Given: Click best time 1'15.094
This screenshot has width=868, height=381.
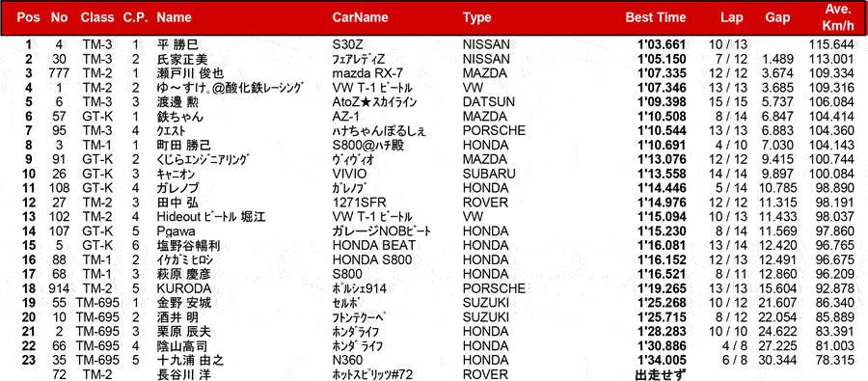Looking at the screenshot, I should click(x=662, y=216).
